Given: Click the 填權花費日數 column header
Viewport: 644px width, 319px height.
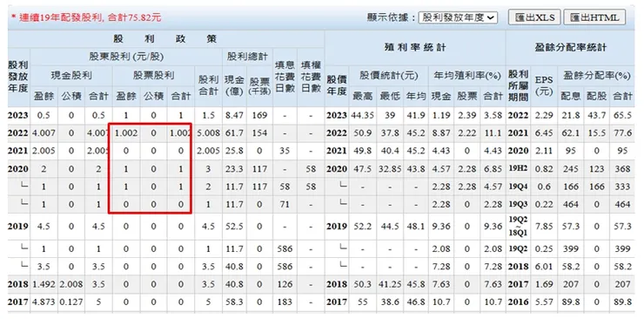Looking at the screenshot, I should 311,77.
